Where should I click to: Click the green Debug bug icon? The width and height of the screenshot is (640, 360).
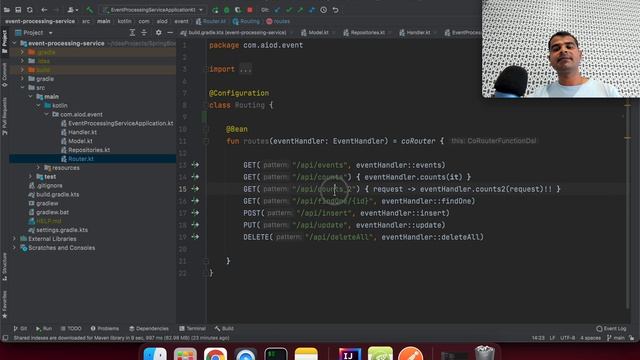(227, 10)
